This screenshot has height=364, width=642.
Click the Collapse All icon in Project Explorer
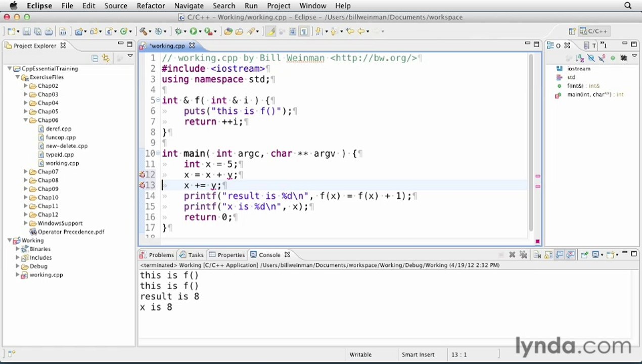click(95, 58)
